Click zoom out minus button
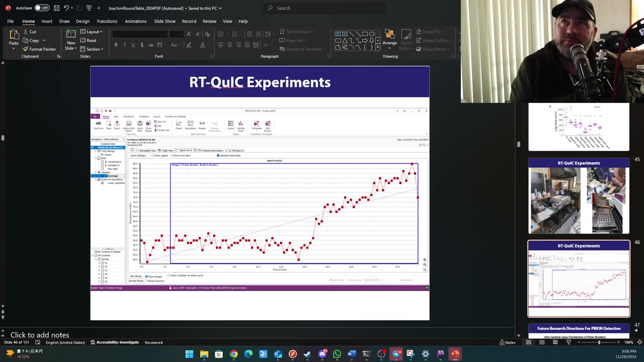Image resolution: width=644 pixels, height=362 pixels. click(579, 342)
